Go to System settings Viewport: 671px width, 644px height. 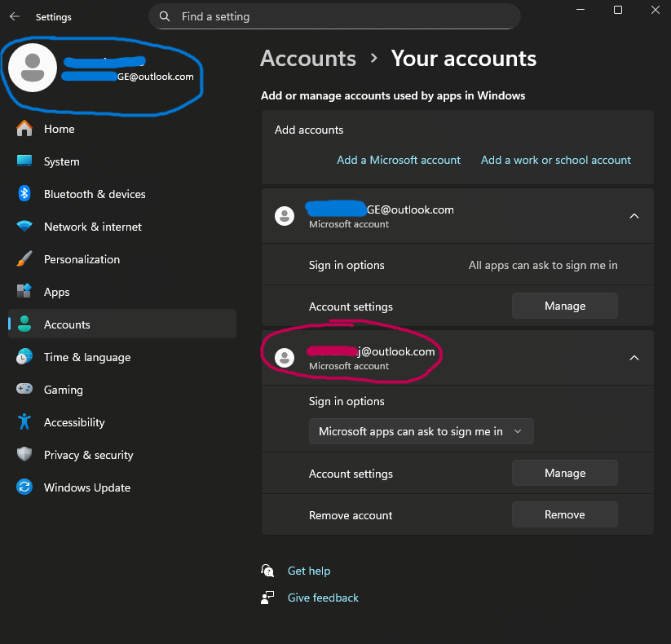(x=122, y=161)
